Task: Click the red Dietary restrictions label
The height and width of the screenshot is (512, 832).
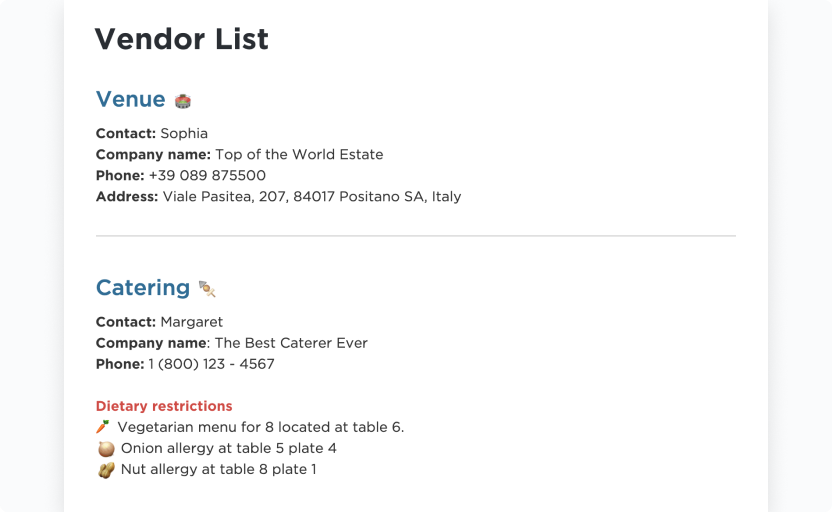Action: pos(164,406)
